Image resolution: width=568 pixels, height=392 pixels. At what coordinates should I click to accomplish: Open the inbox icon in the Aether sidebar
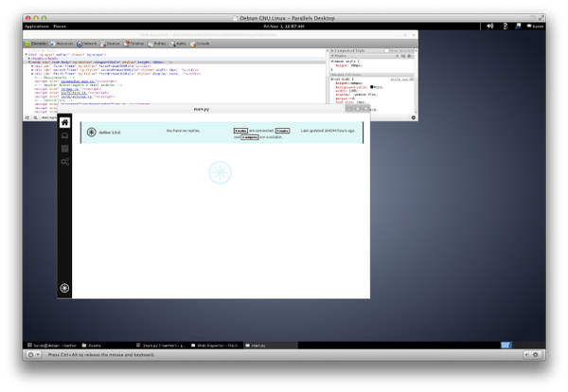point(64,135)
